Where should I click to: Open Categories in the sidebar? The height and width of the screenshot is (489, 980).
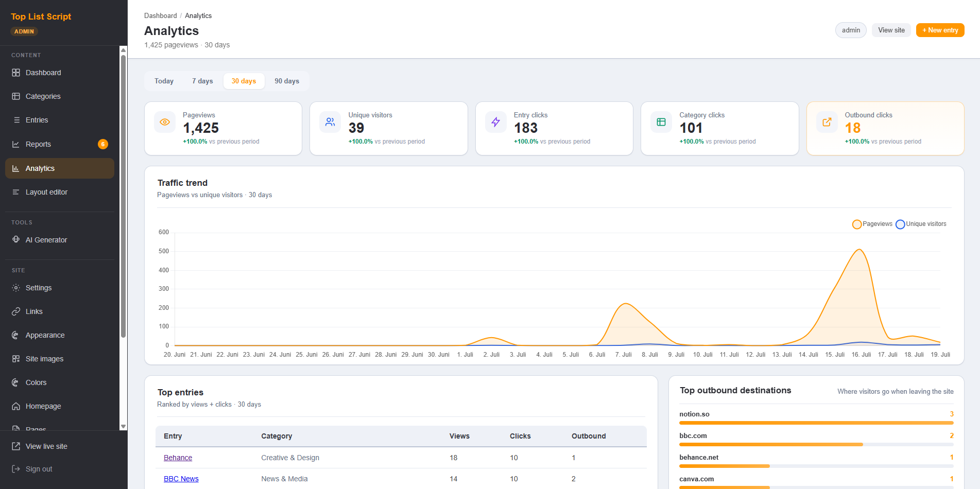(x=60, y=96)
